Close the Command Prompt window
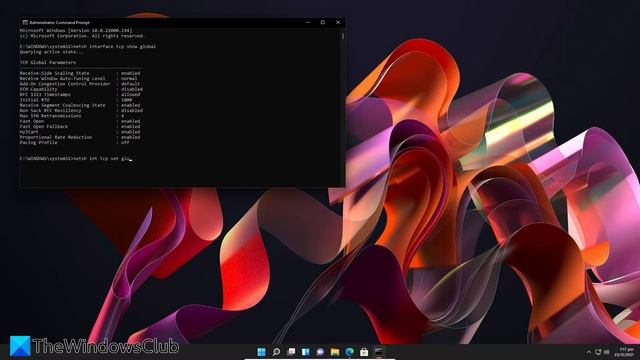The image size is (640, 360). (x=338, y=22)
